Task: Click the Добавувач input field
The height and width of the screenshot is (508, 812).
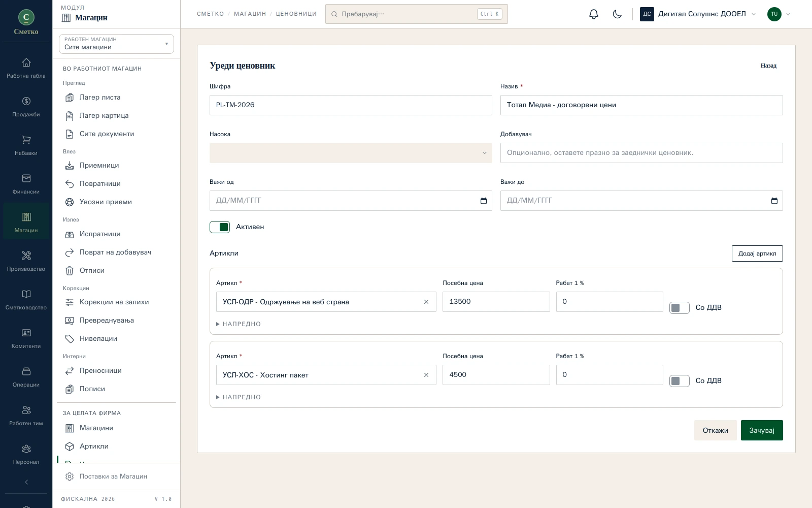Action: click(641, 153)
